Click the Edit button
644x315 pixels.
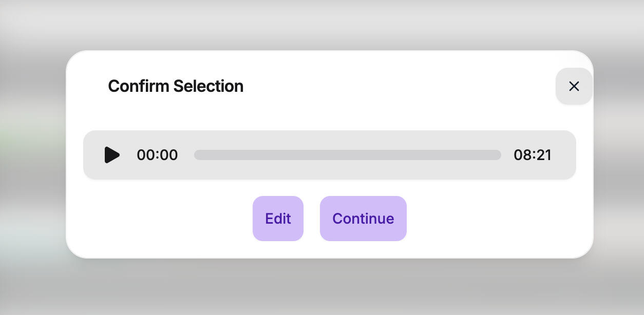(278, 219)
